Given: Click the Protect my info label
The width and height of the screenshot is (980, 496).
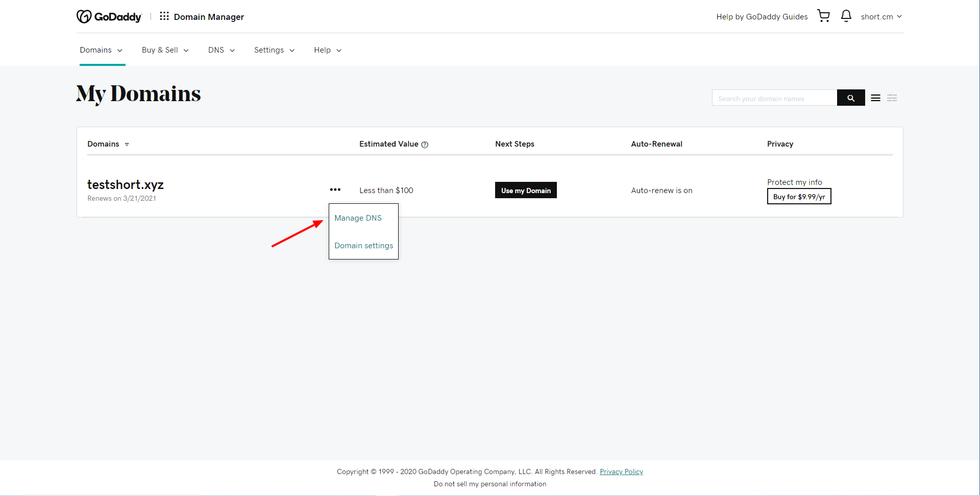Looking at the screenshot, I should 794,182.
